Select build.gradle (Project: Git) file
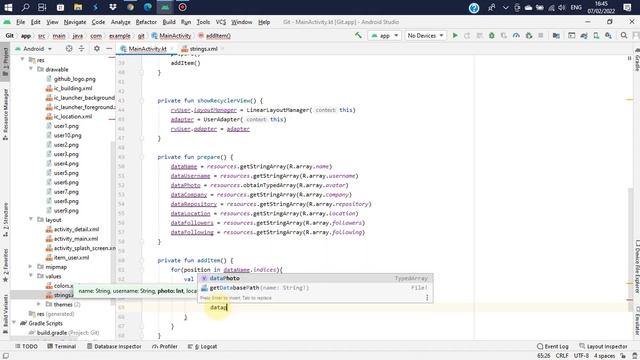The image size is (640, 360). 68,333
